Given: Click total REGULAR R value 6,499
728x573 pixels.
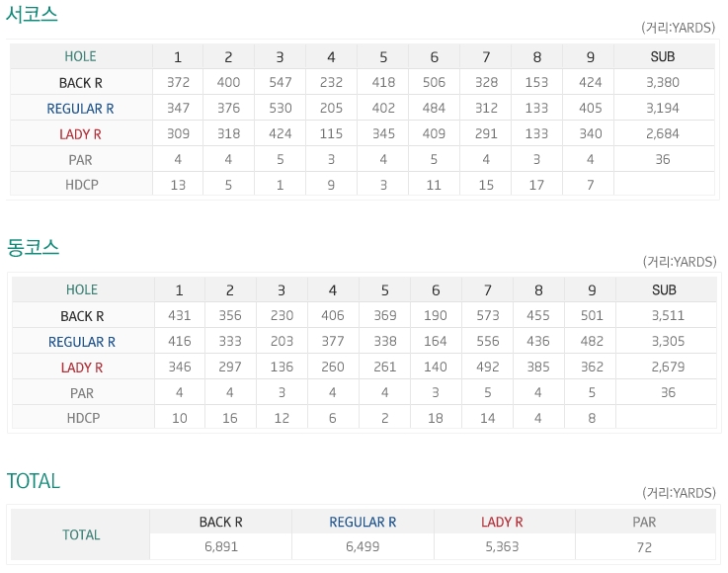Looking at the screenshot, I should [363, 546].
